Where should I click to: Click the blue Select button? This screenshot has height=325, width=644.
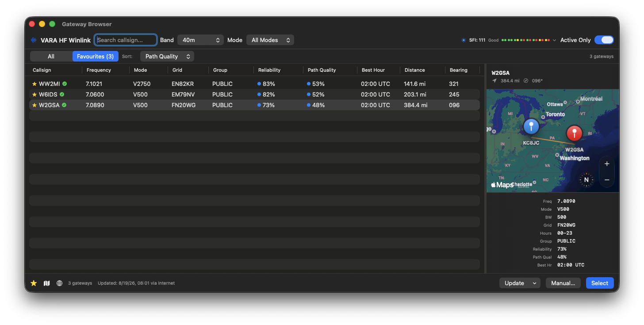[x=600, y=283]
